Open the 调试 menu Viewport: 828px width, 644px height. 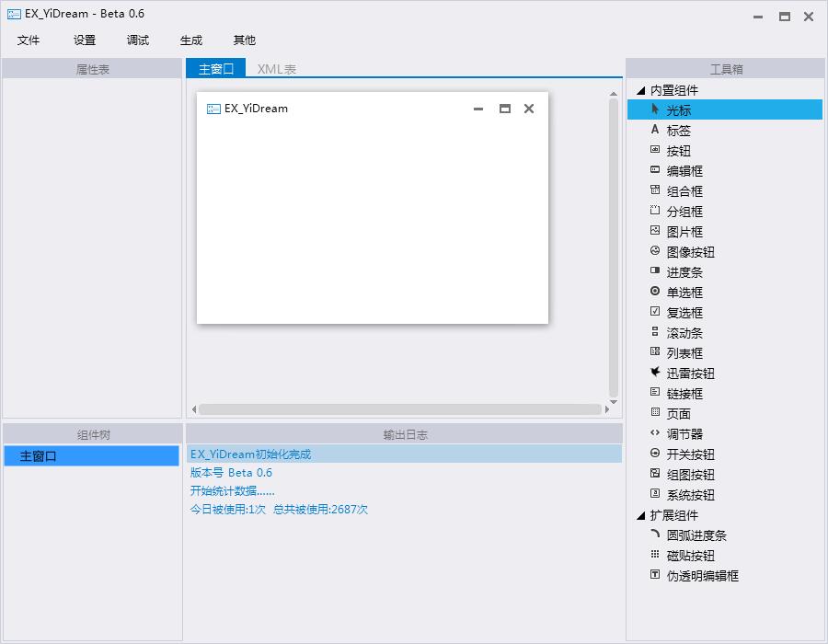click(138, 40)
